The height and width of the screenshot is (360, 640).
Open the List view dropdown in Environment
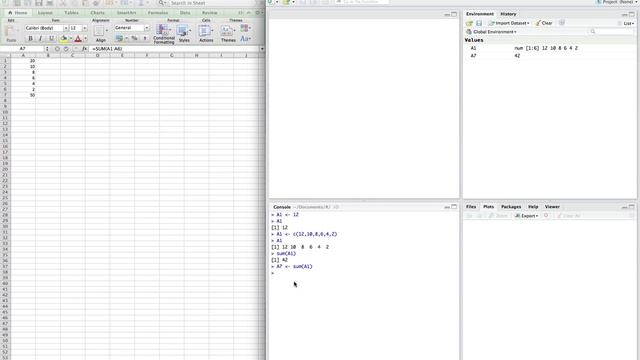tap(627, 23)
